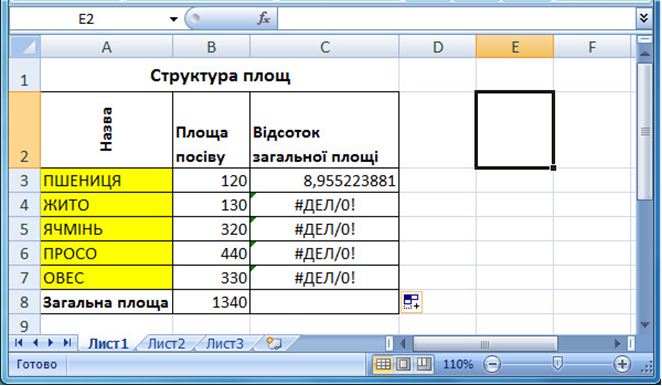Expand the formula bar with the double chevron
This screenshot has height=386, width=662.
pos(644,19)
